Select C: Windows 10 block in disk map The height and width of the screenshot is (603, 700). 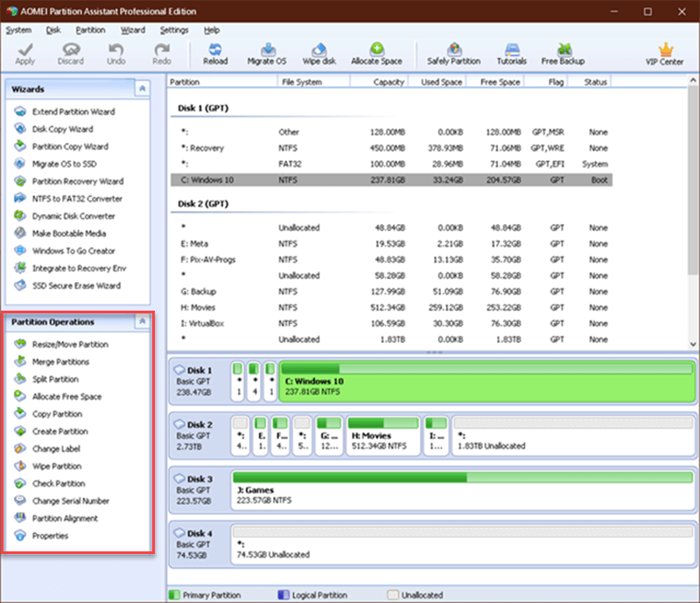pyautogui.click(x=487, y=381)
